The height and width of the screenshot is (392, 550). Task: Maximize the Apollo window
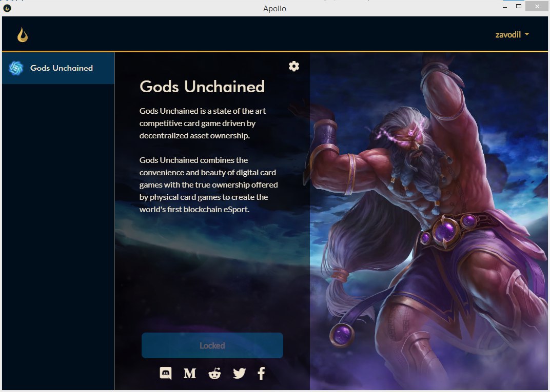click(x=519, y=6)
